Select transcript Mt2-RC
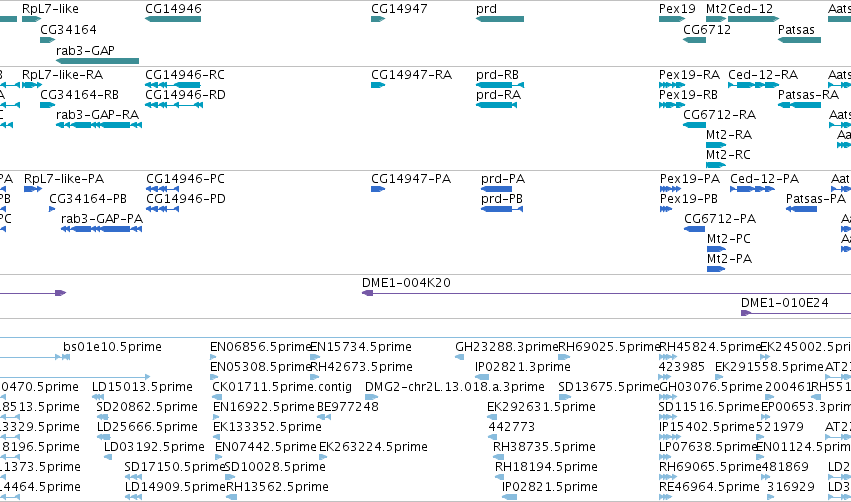Screen dimensions: 851x502 (716, 165)
